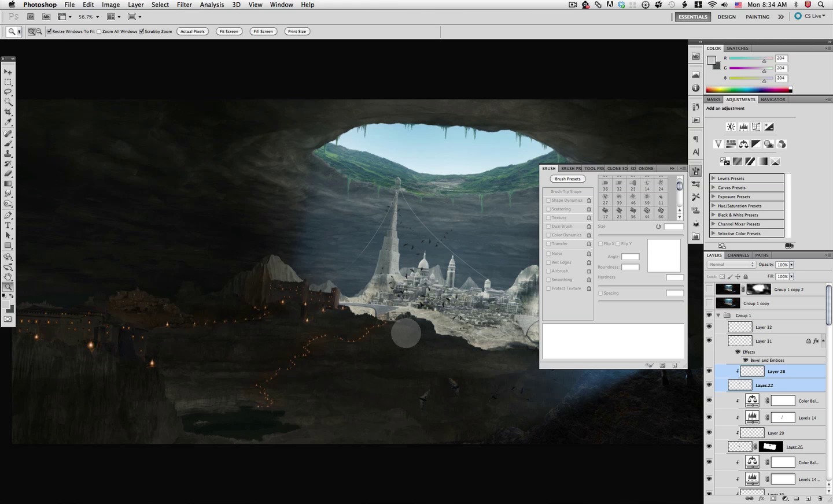Select the Pen tool
Image resolution: width=833 pixels, height=504 pixels.
click(x=8, y=215)
